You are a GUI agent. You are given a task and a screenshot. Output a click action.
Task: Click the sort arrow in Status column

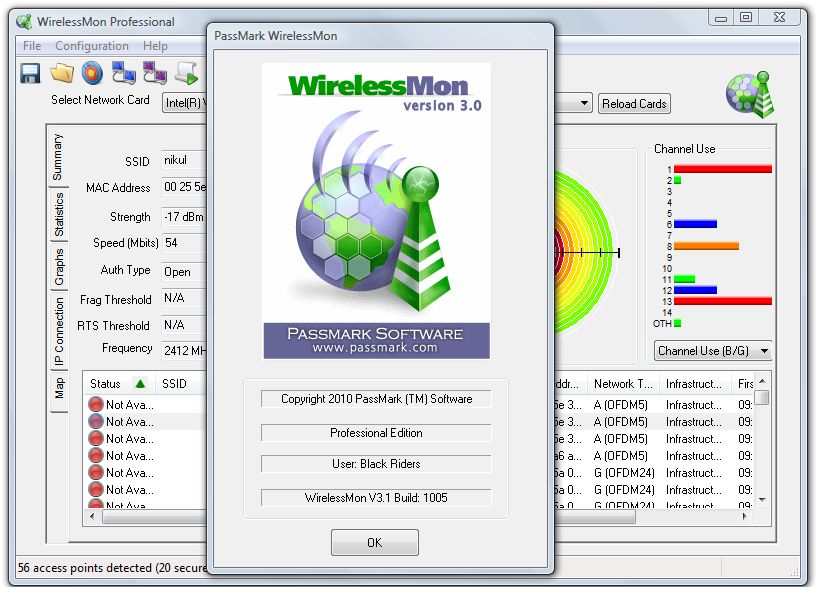click(140, 384)
